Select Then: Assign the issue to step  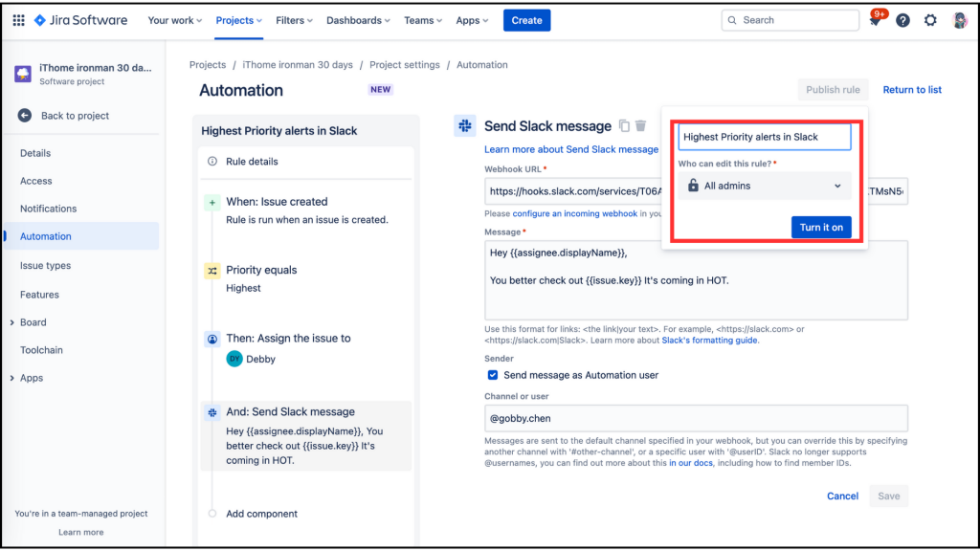tap(306, 348)
